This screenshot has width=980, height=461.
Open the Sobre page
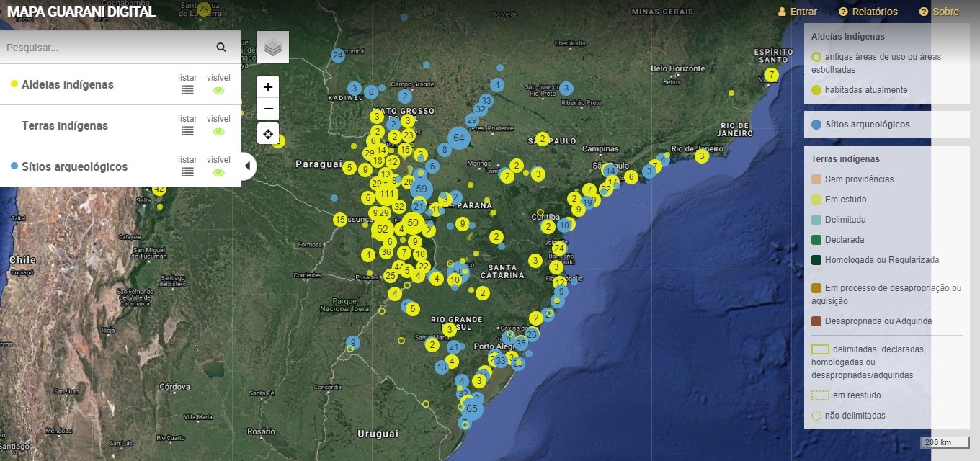939,12
